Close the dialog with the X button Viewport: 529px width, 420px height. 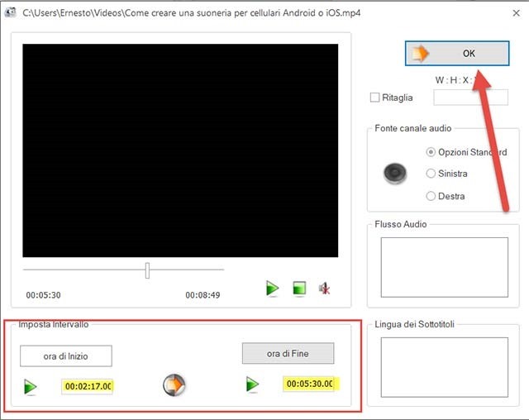[516, 13]
